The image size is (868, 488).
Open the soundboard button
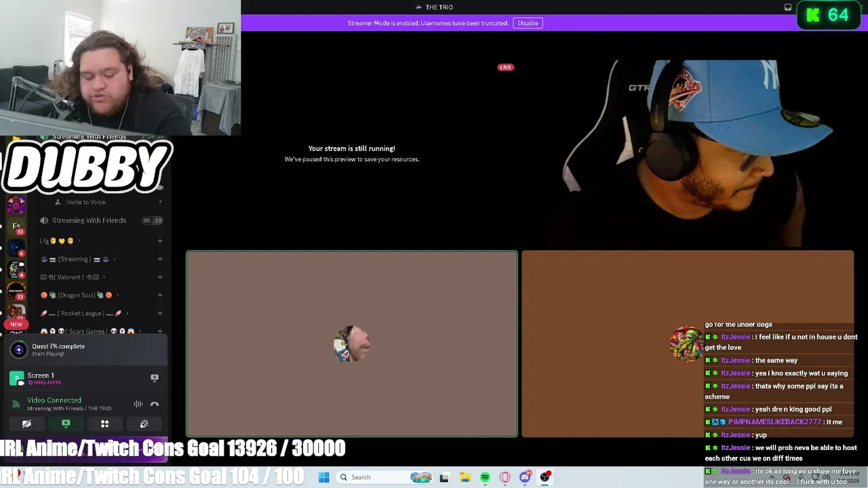coord(144,424)
